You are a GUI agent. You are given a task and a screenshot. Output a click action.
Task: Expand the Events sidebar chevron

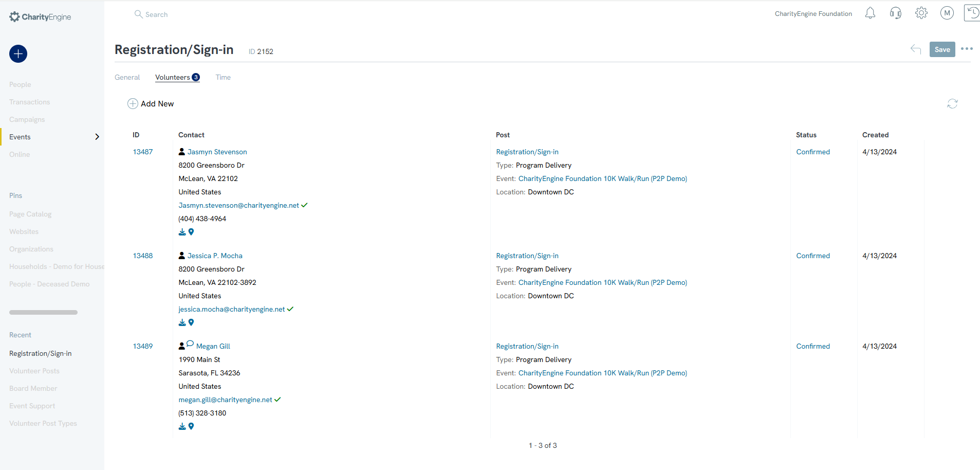97,137
